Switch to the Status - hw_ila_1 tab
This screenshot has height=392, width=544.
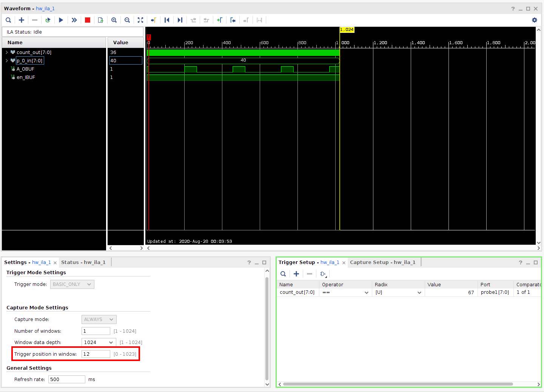[x=83, y=262]
